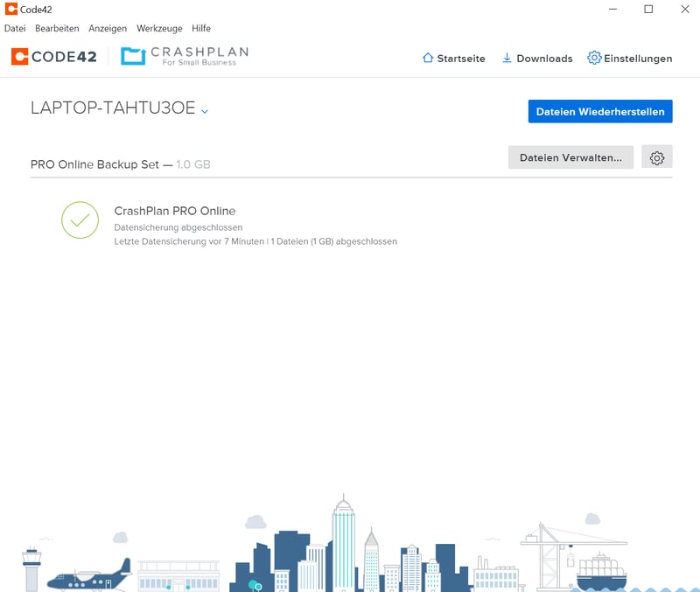
Task: Click Dateien Verwalten... button
Action: pyautogui.click(x=570, y=157)
